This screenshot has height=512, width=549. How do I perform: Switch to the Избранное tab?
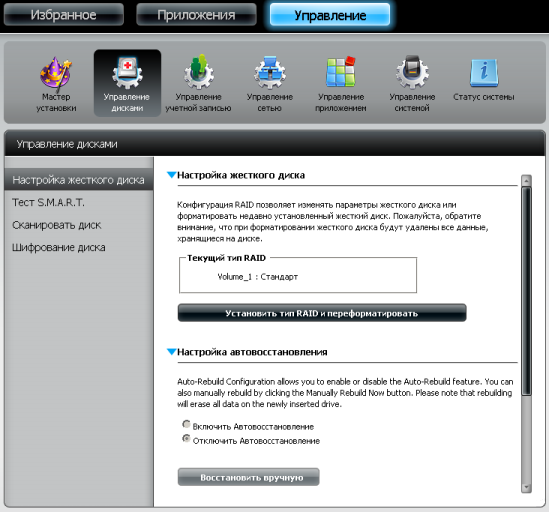click(x=63, y=15)
